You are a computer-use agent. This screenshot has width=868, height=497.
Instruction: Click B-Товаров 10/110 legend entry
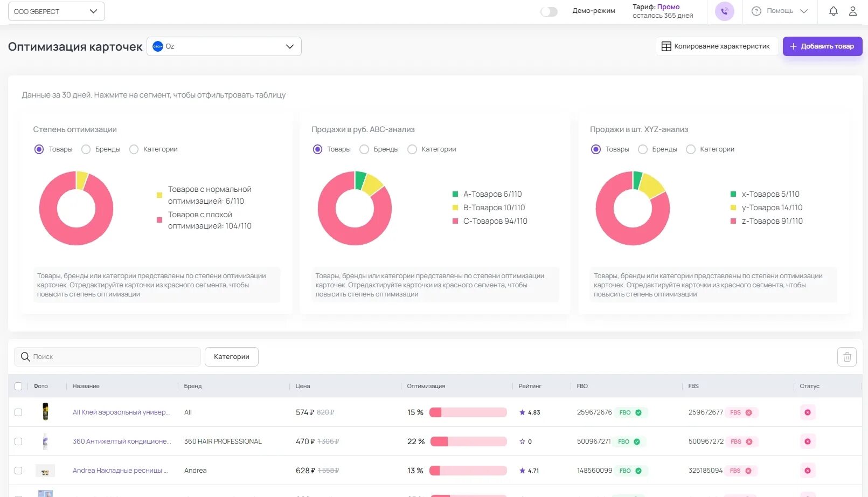coord(489,208)
